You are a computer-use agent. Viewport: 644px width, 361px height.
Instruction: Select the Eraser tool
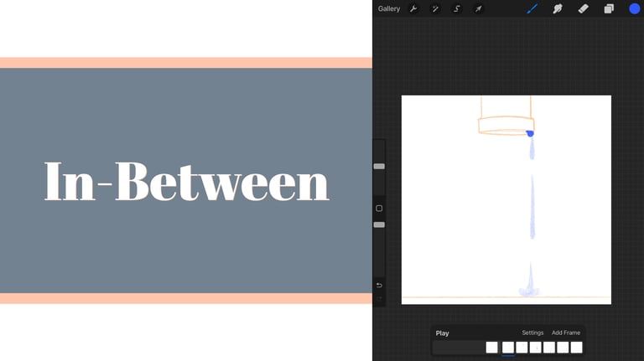(584, 8)
